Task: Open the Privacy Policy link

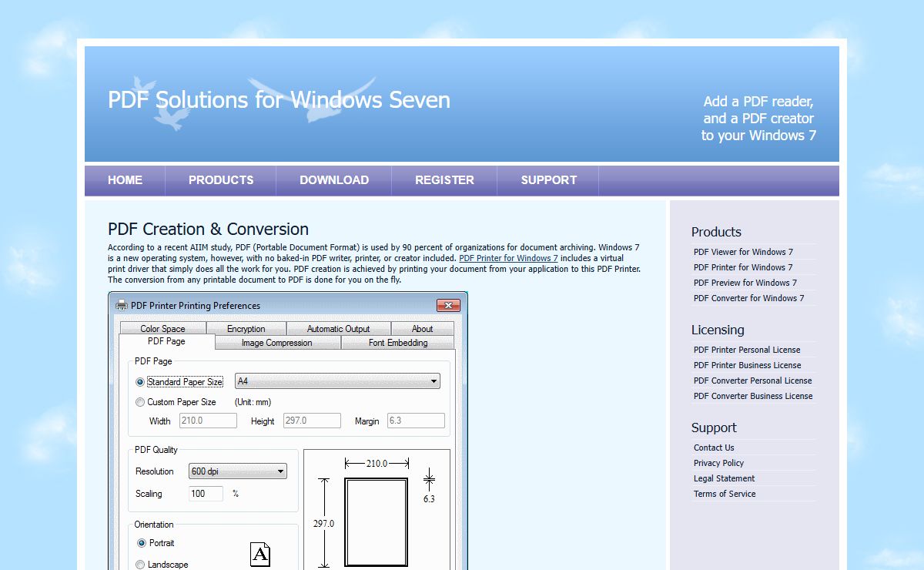Action: pyautogui.click(x=718, y=463)
